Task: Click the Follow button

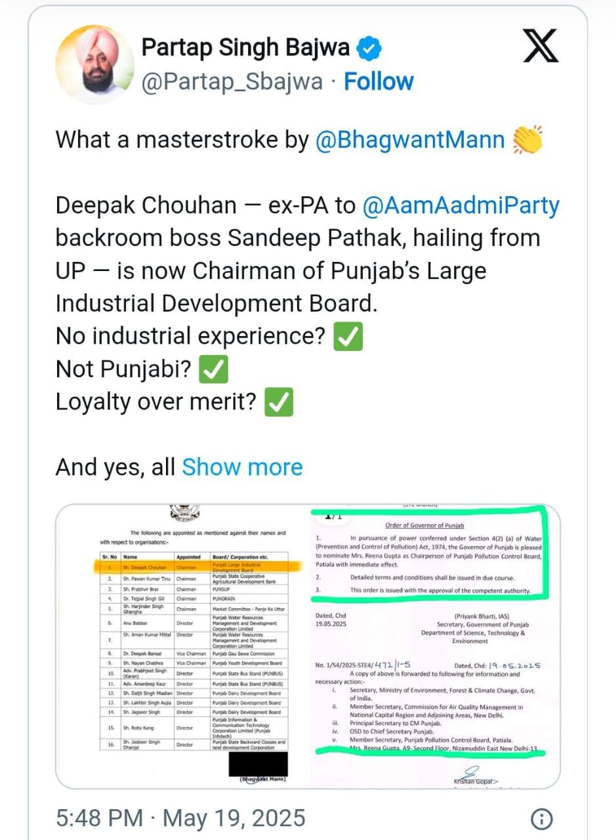Action: (x=379, y=81)
